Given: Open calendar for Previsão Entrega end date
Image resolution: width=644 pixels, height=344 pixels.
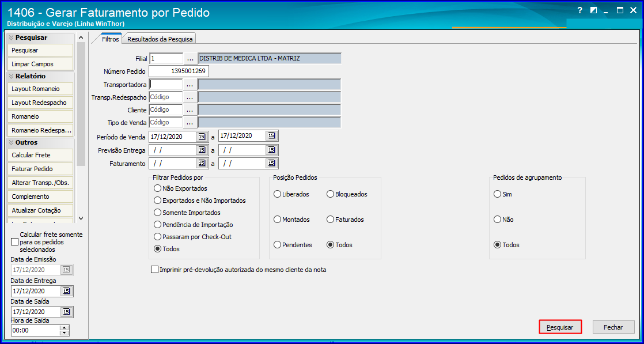Looking at the screenshot, I should (x=271, y=150).
